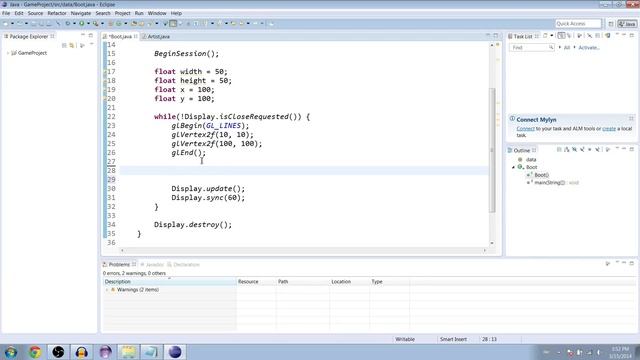This screenshot has width=640, height=360.
Task: Click New Task icon in Task List
Action: click(x=545, y=36)
